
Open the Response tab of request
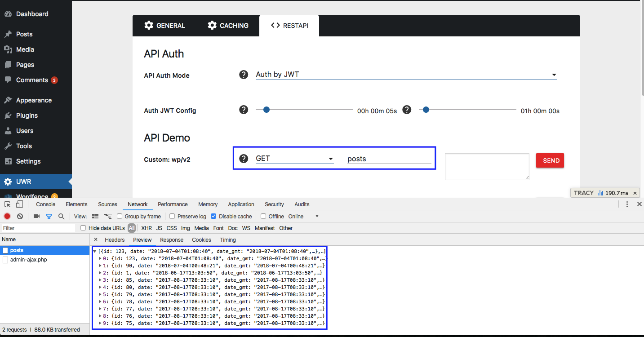(172, 239)
